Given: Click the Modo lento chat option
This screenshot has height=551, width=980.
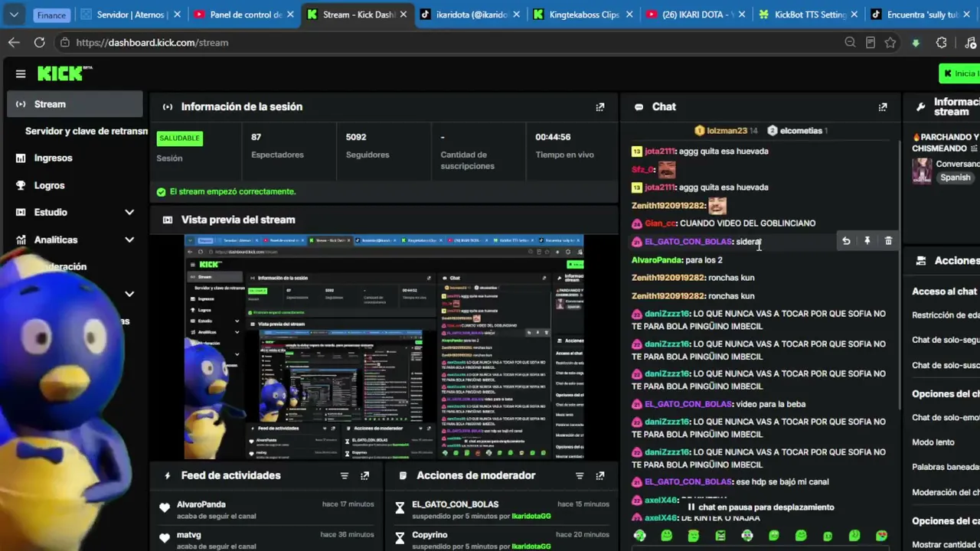Looking at the screenshot, I should (x=933, y=442).
